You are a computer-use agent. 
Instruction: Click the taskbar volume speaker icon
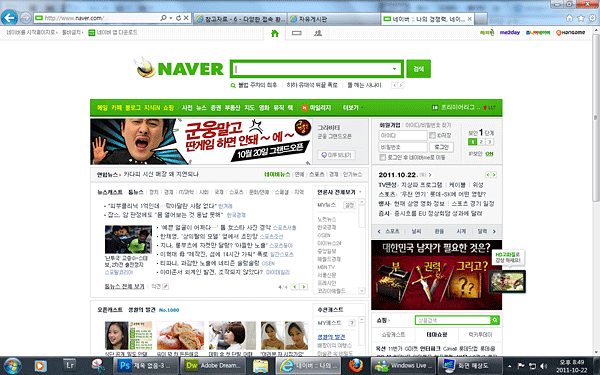point(543,366)
